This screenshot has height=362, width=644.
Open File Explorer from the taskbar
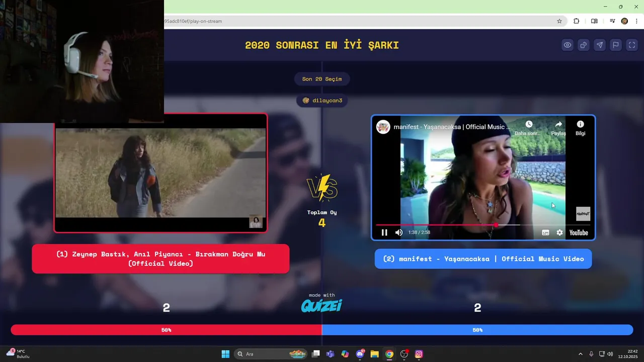[x=374, y=354]
